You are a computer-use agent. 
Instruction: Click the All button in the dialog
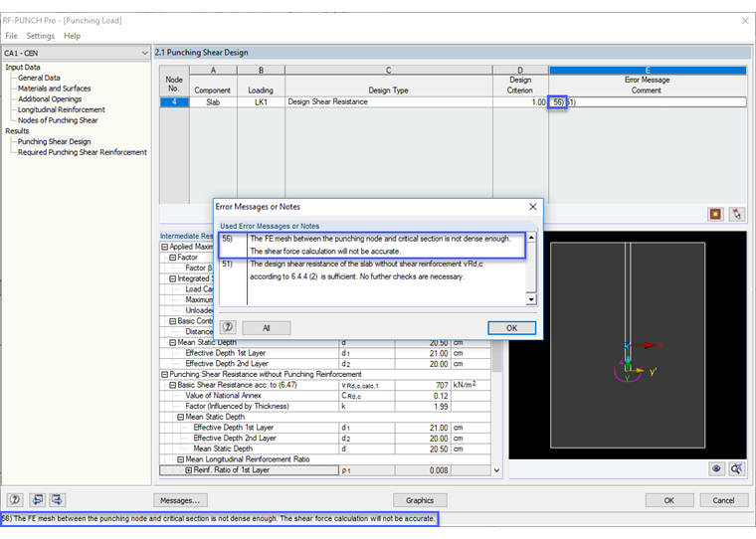point(267,328)
